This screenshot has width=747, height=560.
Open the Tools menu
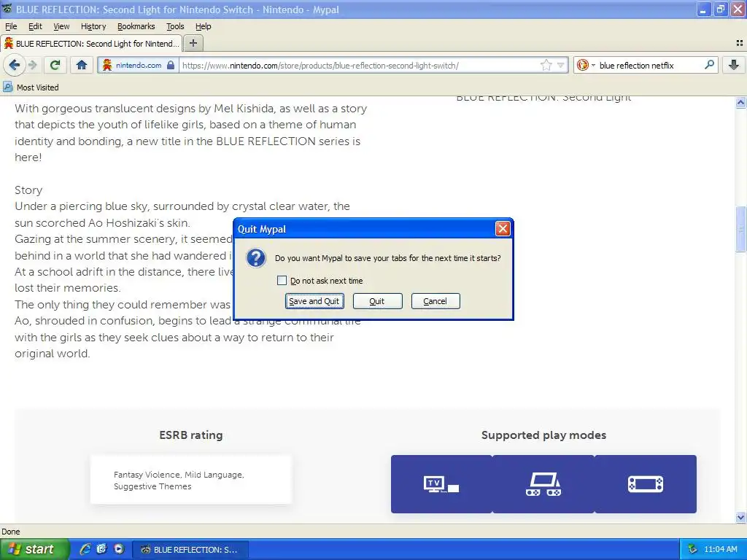coord(175,26)
